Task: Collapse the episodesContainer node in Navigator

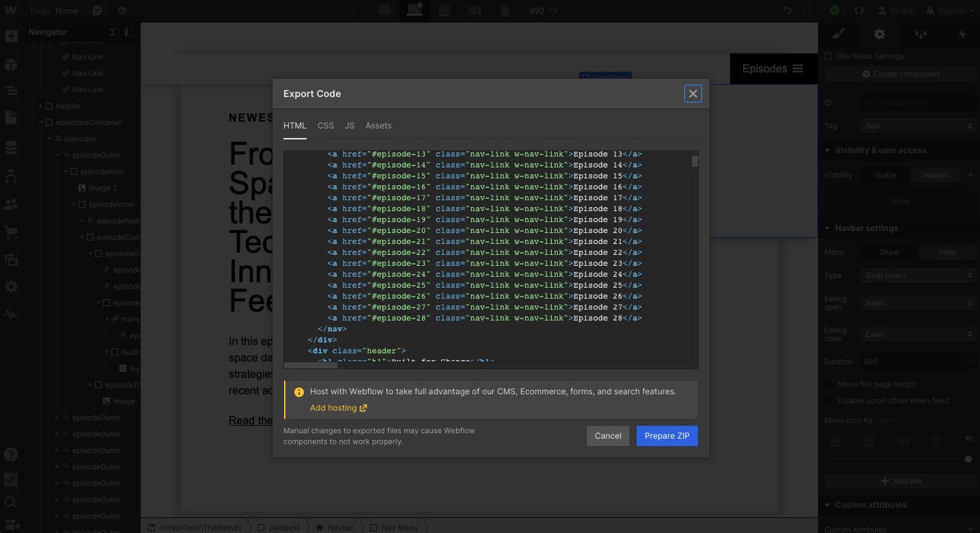Action: 41,122
